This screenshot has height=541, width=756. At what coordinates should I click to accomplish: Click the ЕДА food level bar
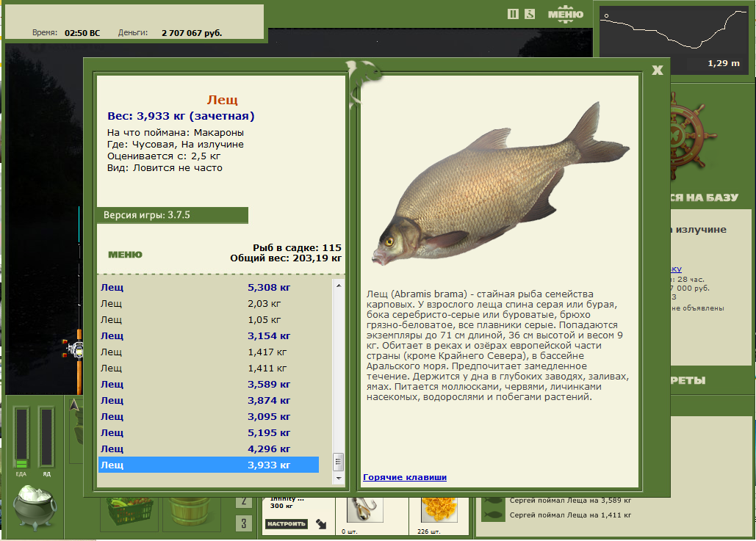[x=21, y=437]
